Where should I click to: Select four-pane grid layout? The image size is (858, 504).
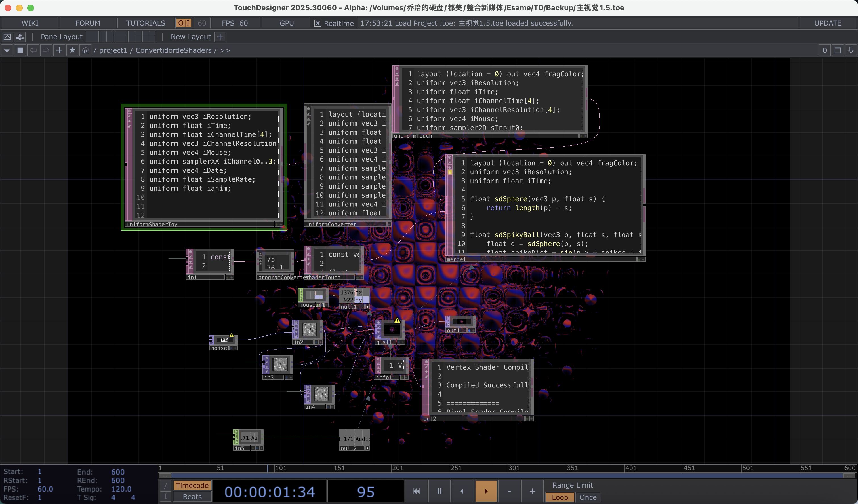click(x=149, y=37)
